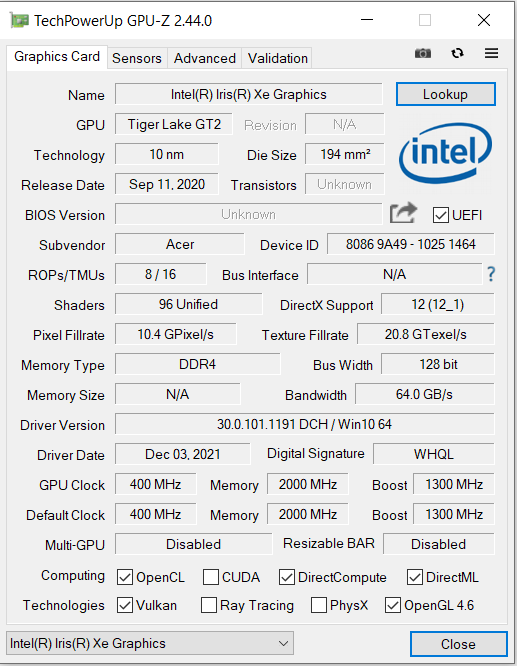Open the Advanced tab
The width and height of the screenshot is (517, 666).
click(x=205, y=58)
